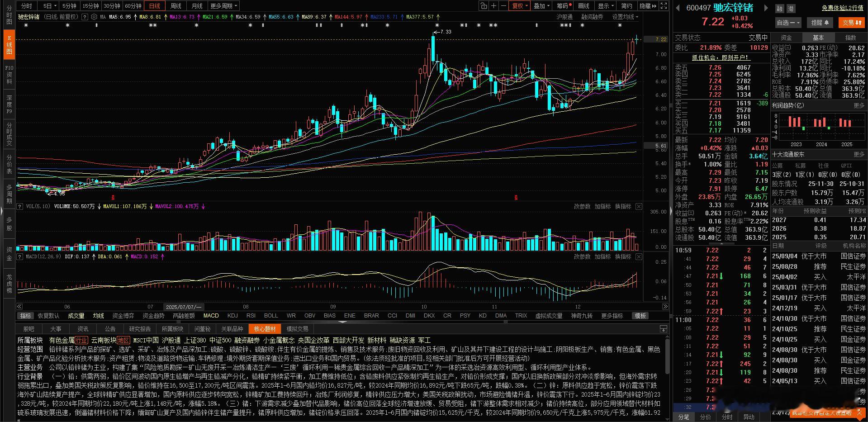868x422 pixels.
Task: Click the 模板 template button
Action: coord(640,316)
